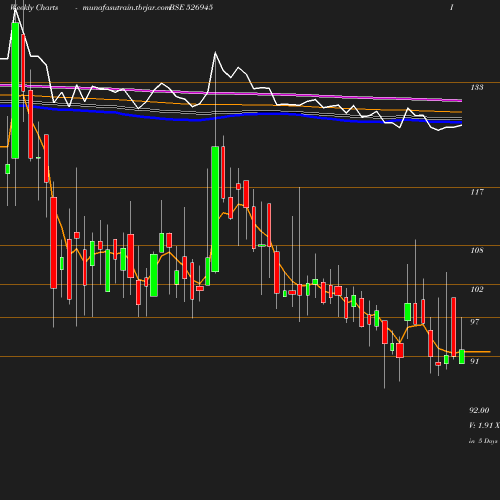Click the tallest green candle at far left

[x=15, y=90]
